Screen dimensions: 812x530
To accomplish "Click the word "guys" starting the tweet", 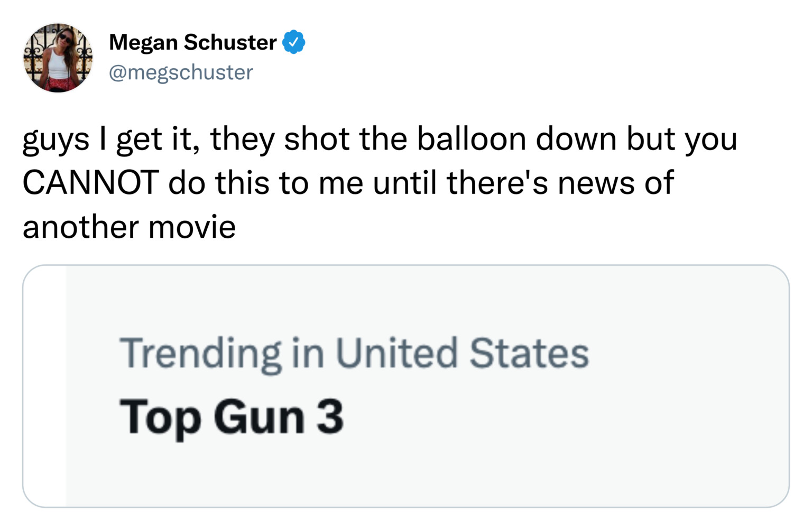I will point(56,140).
